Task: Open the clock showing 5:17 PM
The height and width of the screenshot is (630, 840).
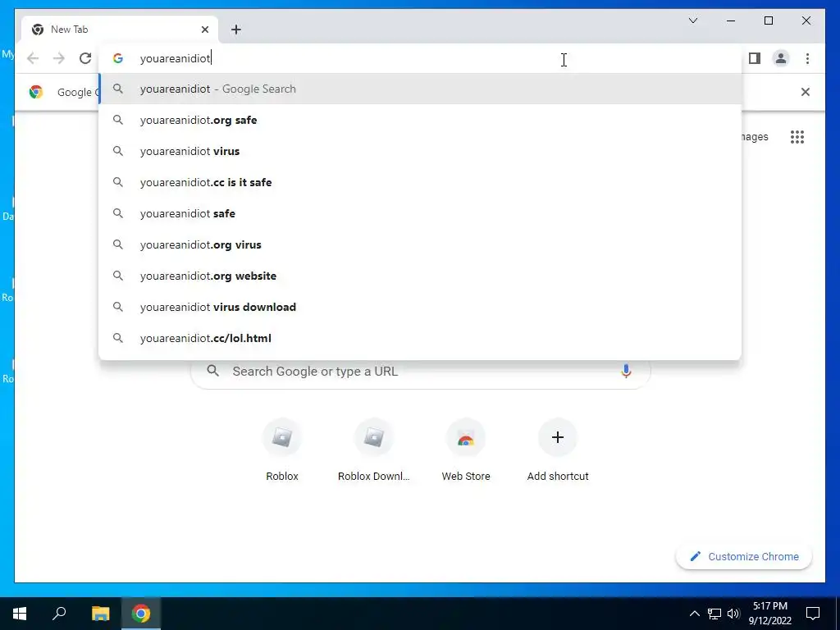Action: (x=769, y=614)
